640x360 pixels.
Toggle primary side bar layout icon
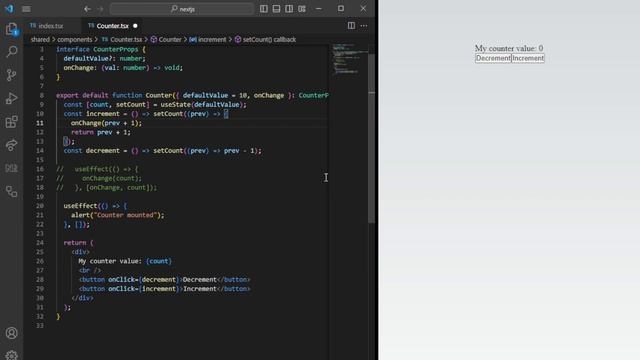click(x=264, y=9)
